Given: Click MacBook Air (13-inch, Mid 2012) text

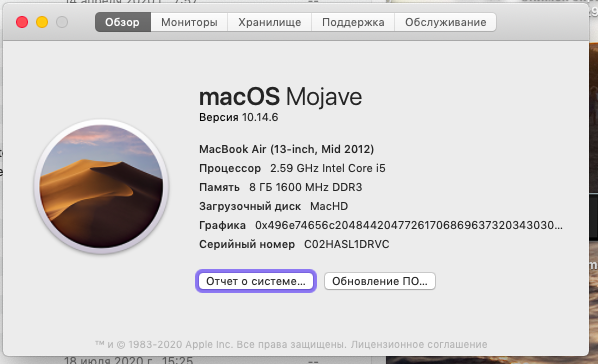Looking at the screenshot, I should (286, 149).
